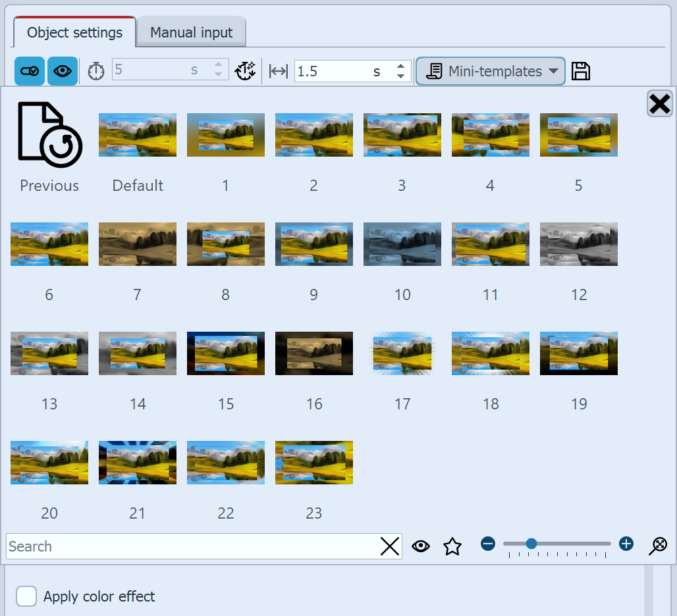Image resolution: width=677 pixels, height=616 pixels.
Task: Toggle the chain link button in the toolbar
Action: tap(29, 70)
